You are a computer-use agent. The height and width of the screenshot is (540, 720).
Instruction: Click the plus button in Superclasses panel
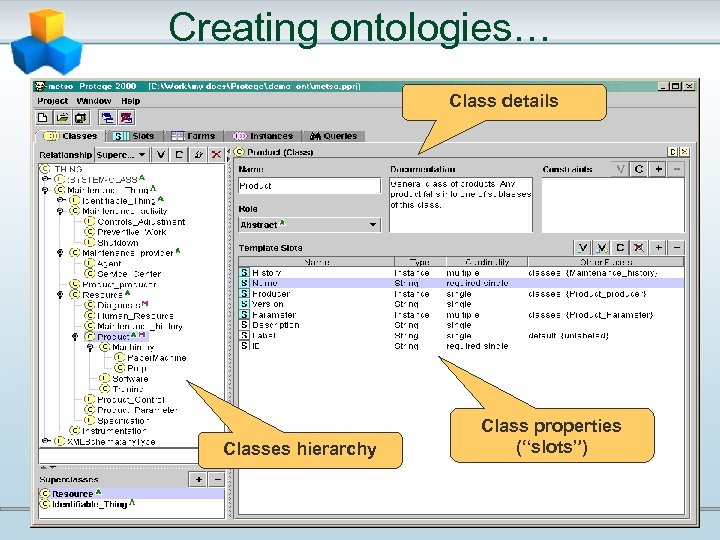198,479
